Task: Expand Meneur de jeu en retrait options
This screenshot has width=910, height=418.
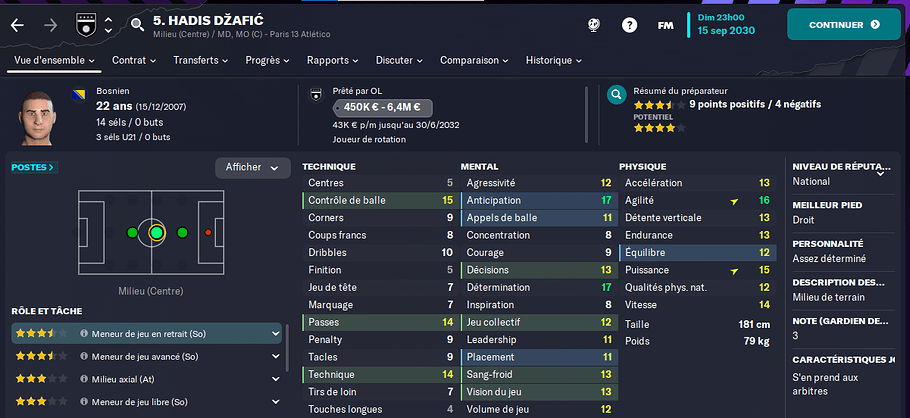Action: (275, 334)
